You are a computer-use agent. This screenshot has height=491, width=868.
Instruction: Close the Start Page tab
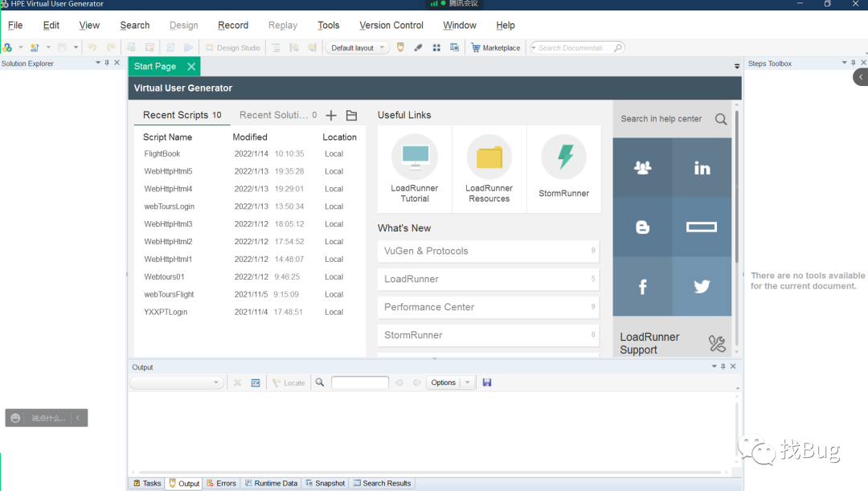coord(191,67)
